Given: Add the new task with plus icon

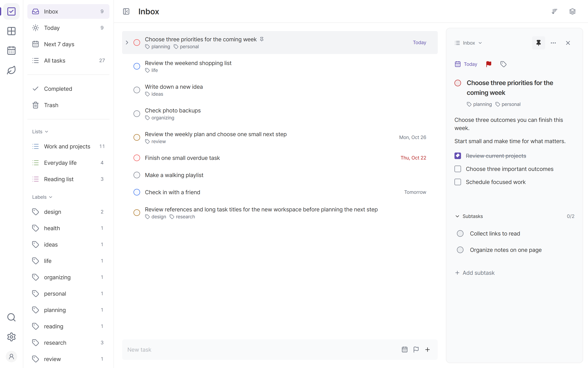Looking at the screenshot, I should click(x=427, y=350).
